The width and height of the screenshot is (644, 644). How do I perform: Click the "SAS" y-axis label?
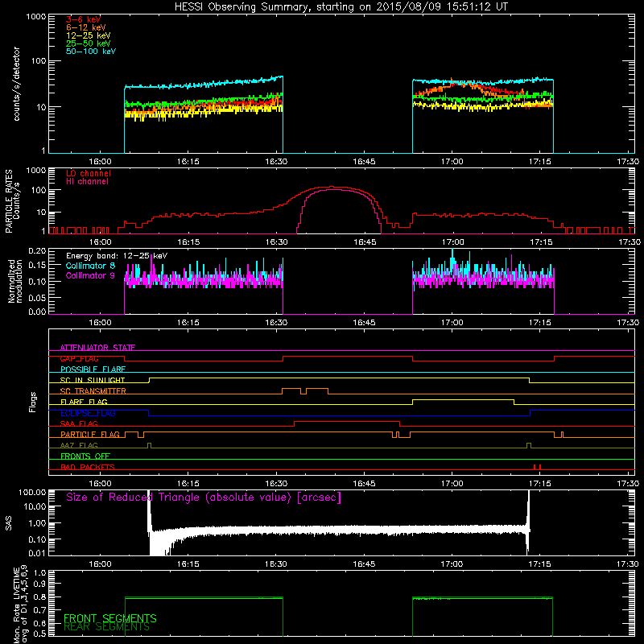[x=9, y=523]
